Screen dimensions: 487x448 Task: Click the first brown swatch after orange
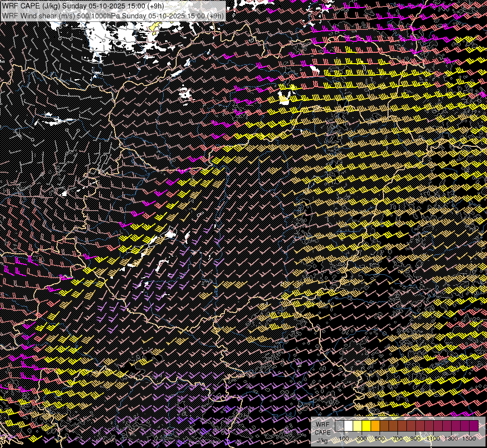(x=385, y=426)
